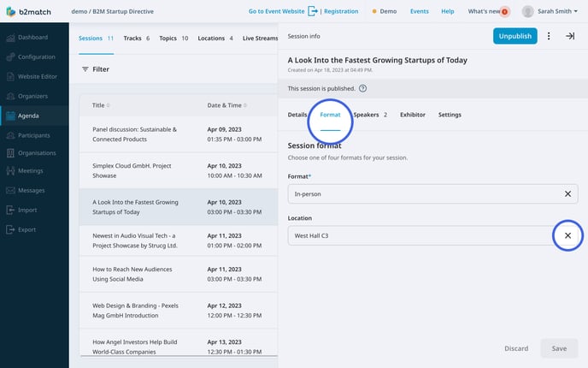Follow the Go to Event Website link
The width and height of the screenshot is (588, 368).
276,11
